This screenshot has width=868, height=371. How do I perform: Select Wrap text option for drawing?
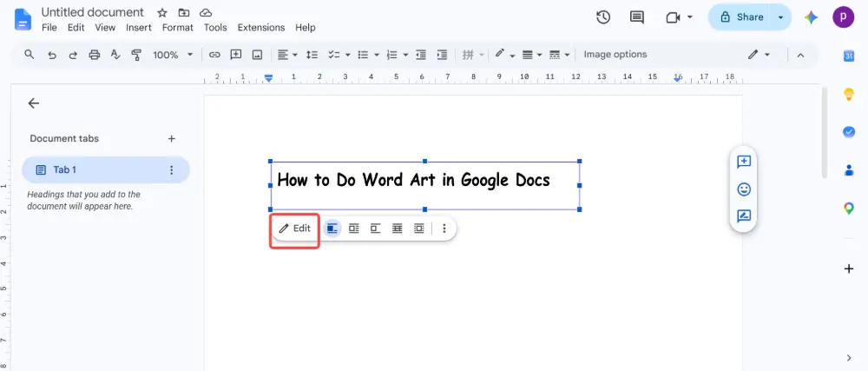click(354, 229)
